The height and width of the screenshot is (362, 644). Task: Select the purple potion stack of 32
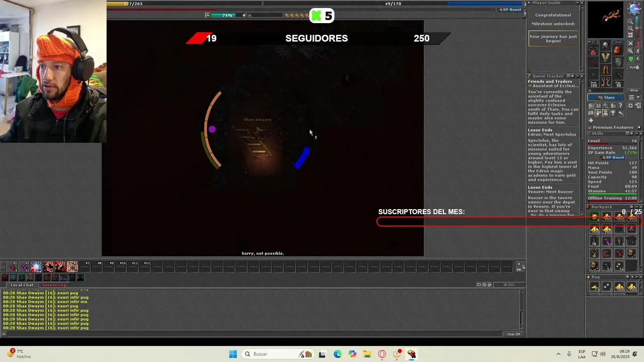coord(606,241)
